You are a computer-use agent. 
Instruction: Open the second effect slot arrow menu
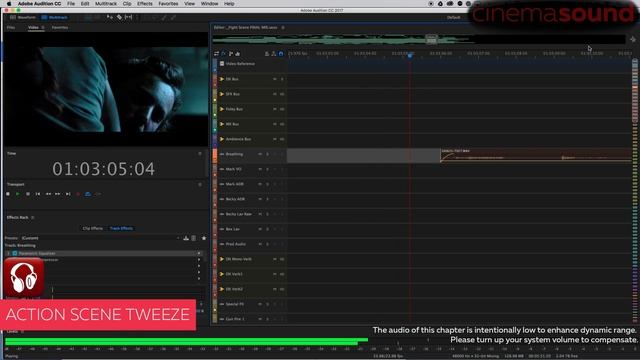tap(199, 260)
